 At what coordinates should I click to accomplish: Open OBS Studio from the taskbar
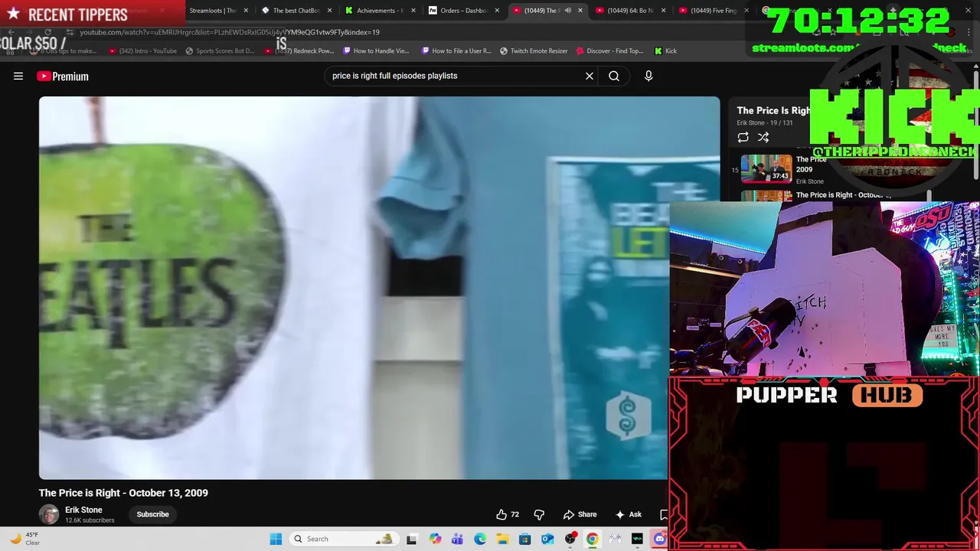click(570, 539)
